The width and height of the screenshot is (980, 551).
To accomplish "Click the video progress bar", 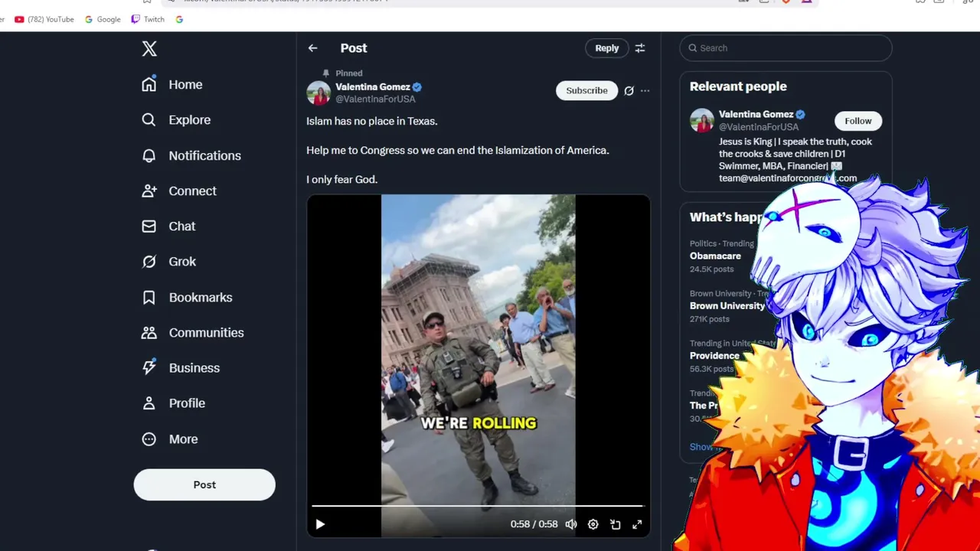I will [478, 506].
